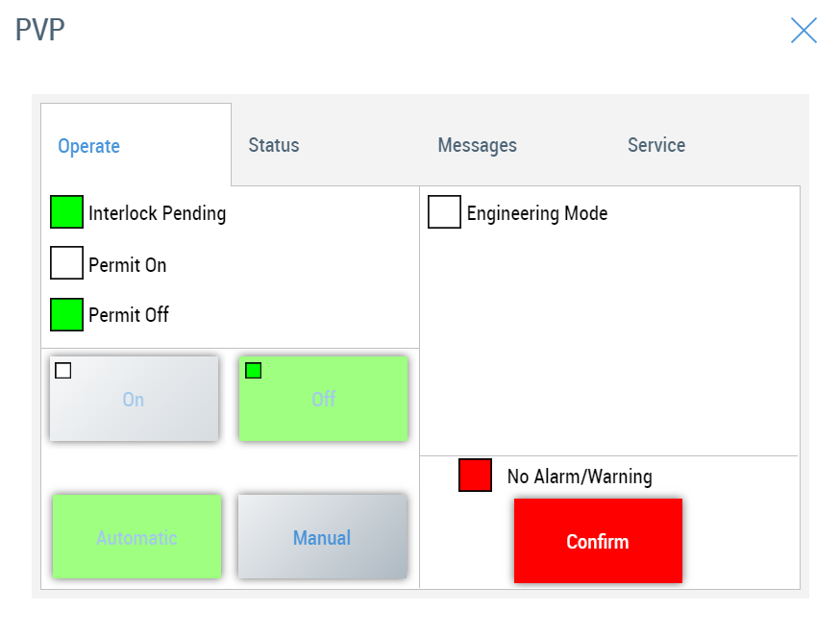Open the Messages tab
Screen dimensions: 840x636
tap(477, 145)
